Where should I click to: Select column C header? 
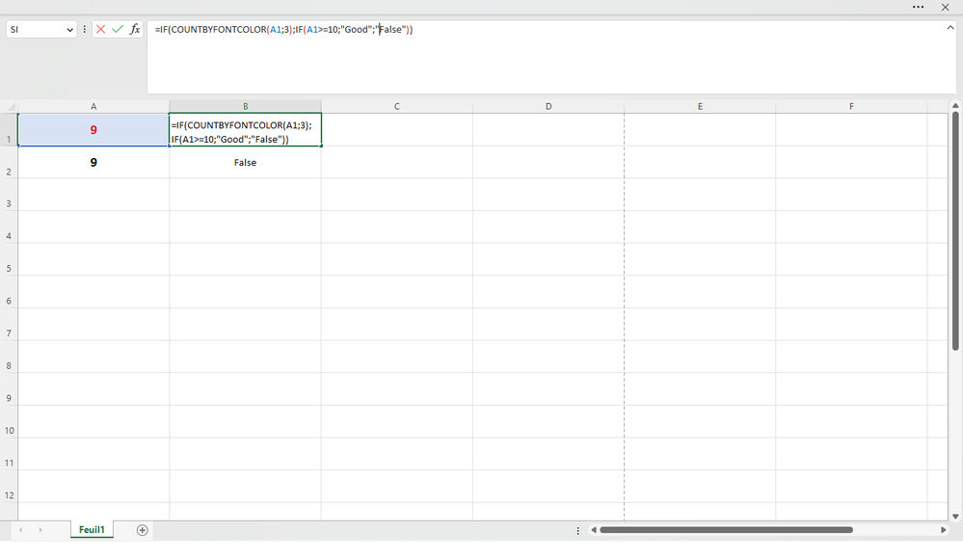[397, 106]
